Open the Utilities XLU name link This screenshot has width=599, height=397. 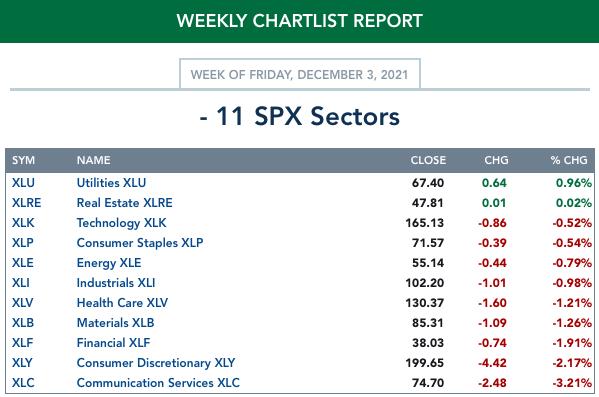tap(111, 183)
